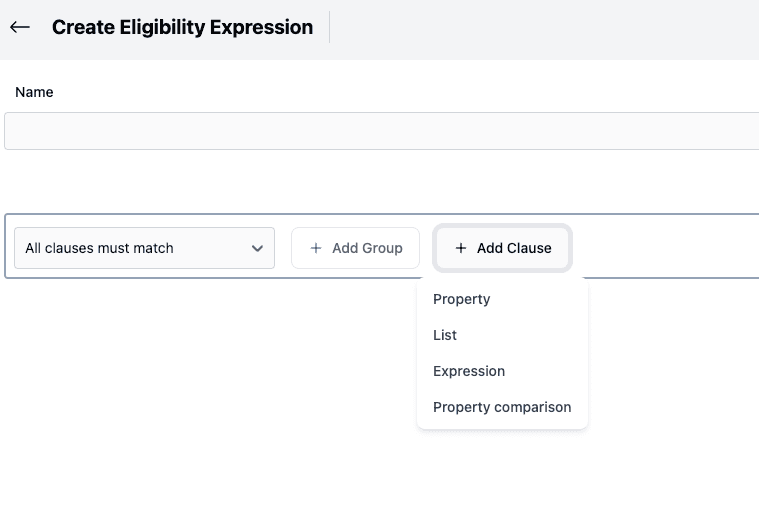Pick Expression from the clause menu
Image resolution: width=759 pixels, height=515 pixels.
point(469,371)
